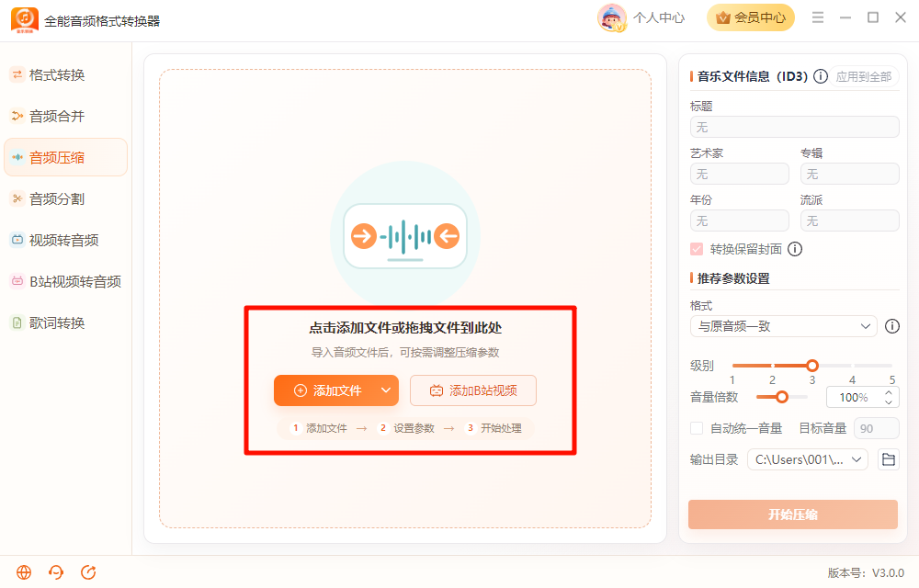The width and height of the screenshot is (919, 588).
Task: Click the 添加B站视频 button
Action: tap(473, 390)
